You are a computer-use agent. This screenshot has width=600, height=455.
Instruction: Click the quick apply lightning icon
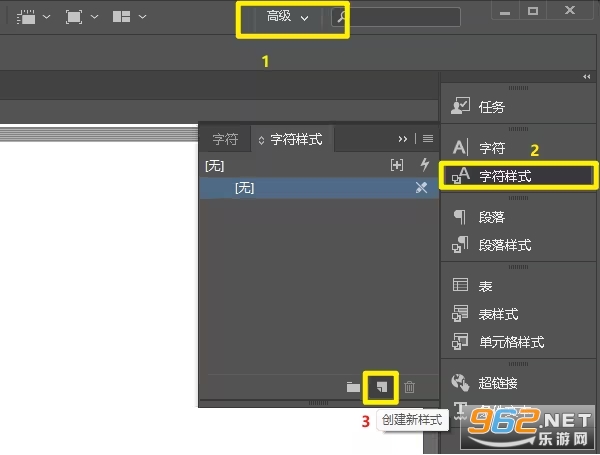coord(425,165)
